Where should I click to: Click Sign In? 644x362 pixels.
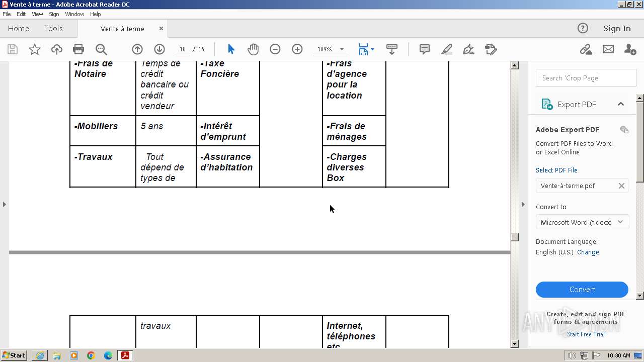pos(617,28)
